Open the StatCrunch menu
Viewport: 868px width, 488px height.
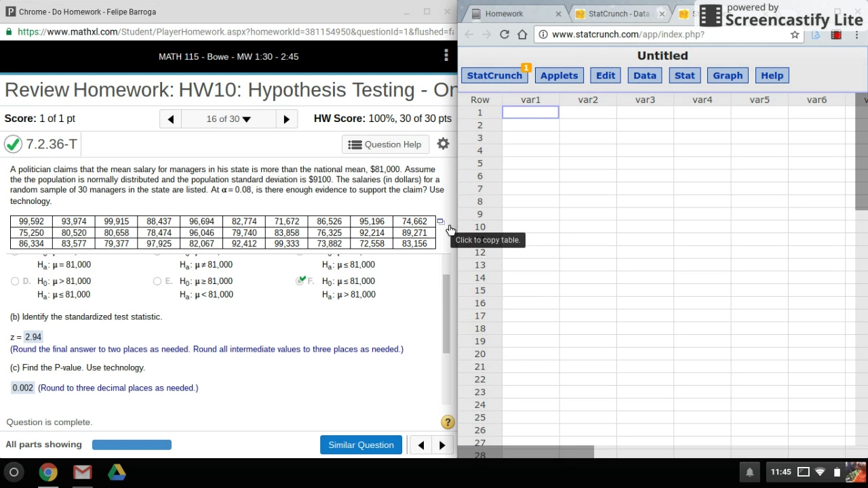[x=494, y=76]
